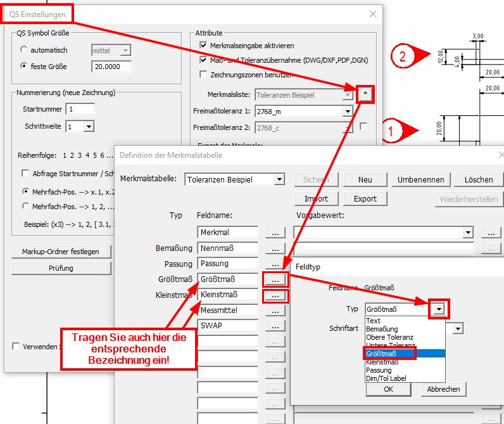Enable Abfrage Startnummer checkbox

point(25,173)
